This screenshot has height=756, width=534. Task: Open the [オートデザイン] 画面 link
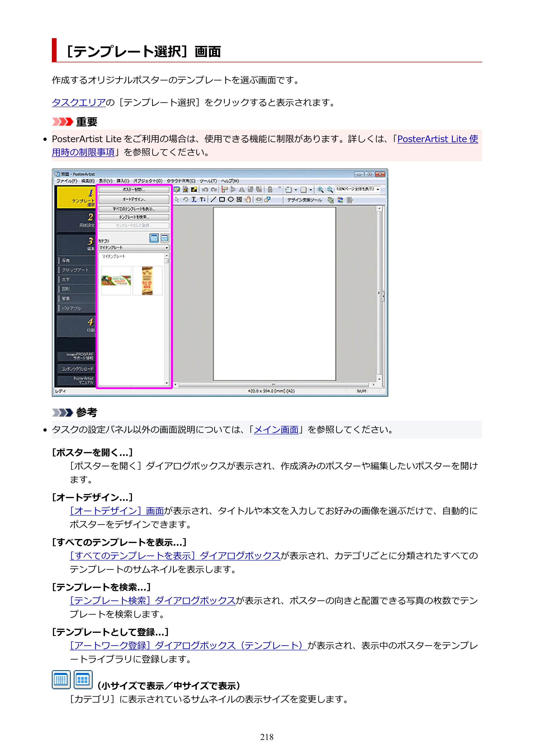117,511
